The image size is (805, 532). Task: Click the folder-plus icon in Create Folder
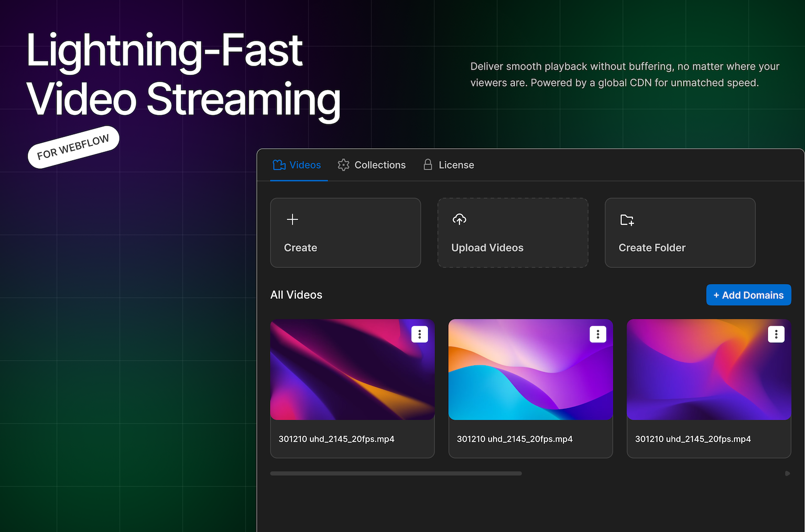627,220
